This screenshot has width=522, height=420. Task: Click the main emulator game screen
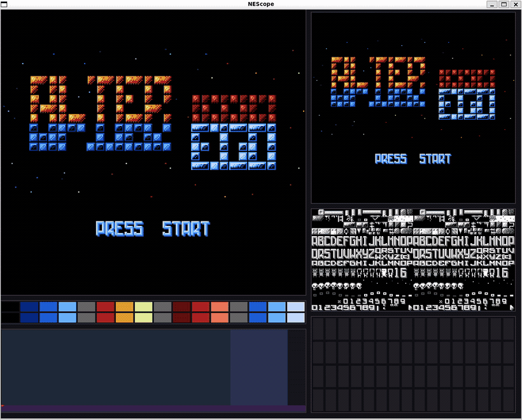coord(153,153)
